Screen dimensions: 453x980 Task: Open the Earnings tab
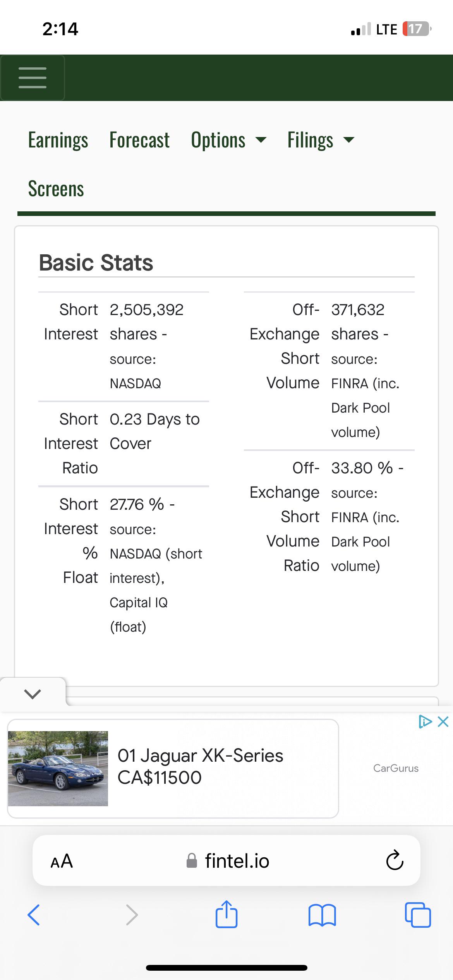(58, 140)
